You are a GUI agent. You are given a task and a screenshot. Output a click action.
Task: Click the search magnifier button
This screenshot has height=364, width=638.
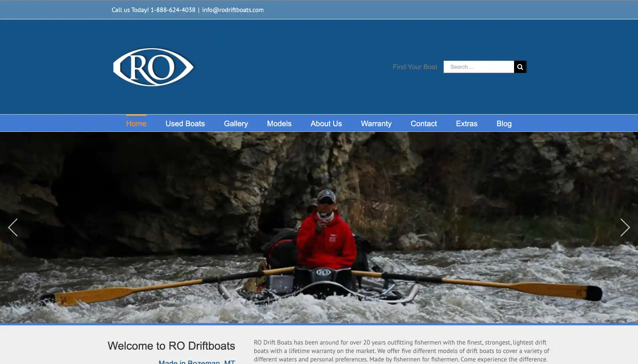point(520,67)
